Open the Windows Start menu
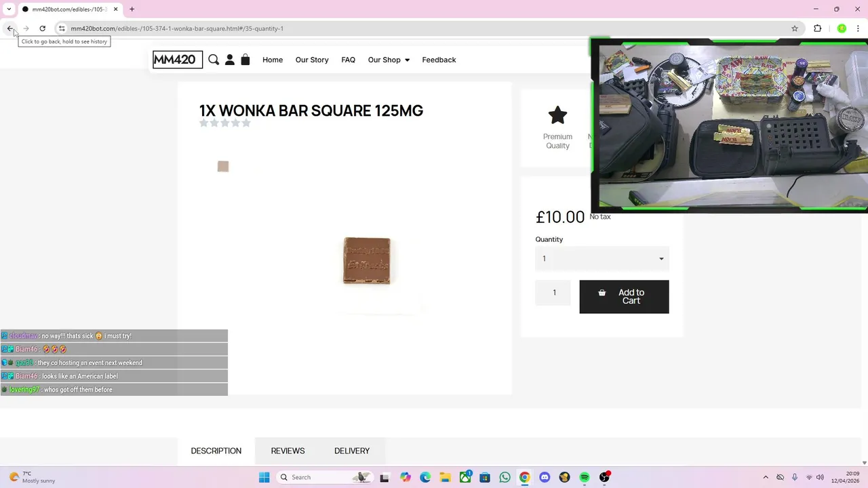 264,477
